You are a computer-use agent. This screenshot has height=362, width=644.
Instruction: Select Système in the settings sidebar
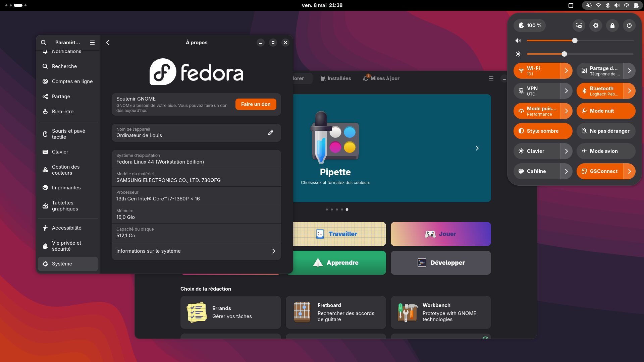(x=68, y=264)
